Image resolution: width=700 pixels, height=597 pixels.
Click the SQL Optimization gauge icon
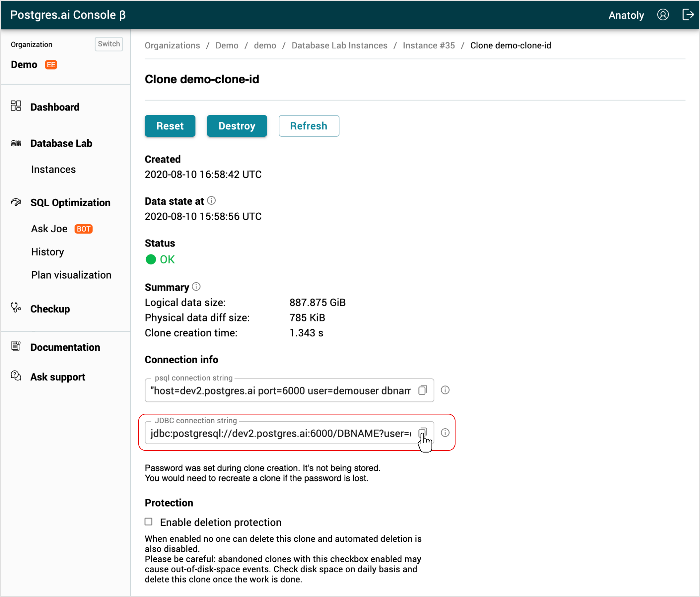16,202
